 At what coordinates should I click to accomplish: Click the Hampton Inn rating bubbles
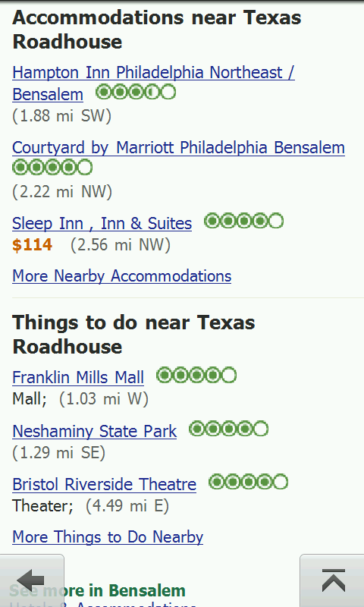(x=136, y=93)
